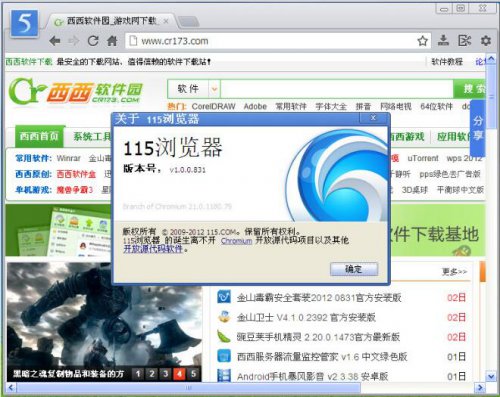
Task: Close the 关于 115浏览器 dialog
Action: tap(373, 118)
